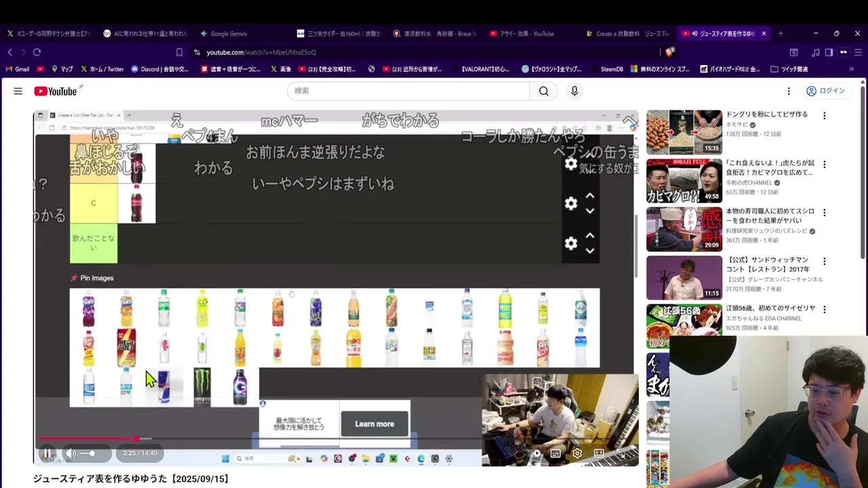Open the 江頭56歳 サイゼリヤ video title
The height and width of the screenshot is (488, 868).
[x=770, y=308]
